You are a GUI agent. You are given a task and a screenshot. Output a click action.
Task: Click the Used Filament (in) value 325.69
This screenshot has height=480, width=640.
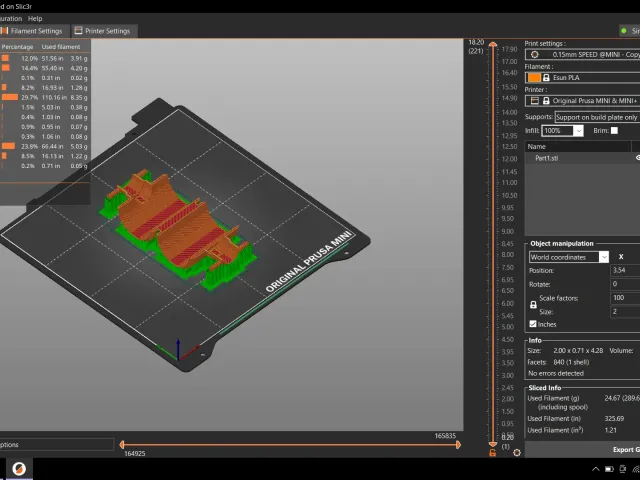pos(614,419)
